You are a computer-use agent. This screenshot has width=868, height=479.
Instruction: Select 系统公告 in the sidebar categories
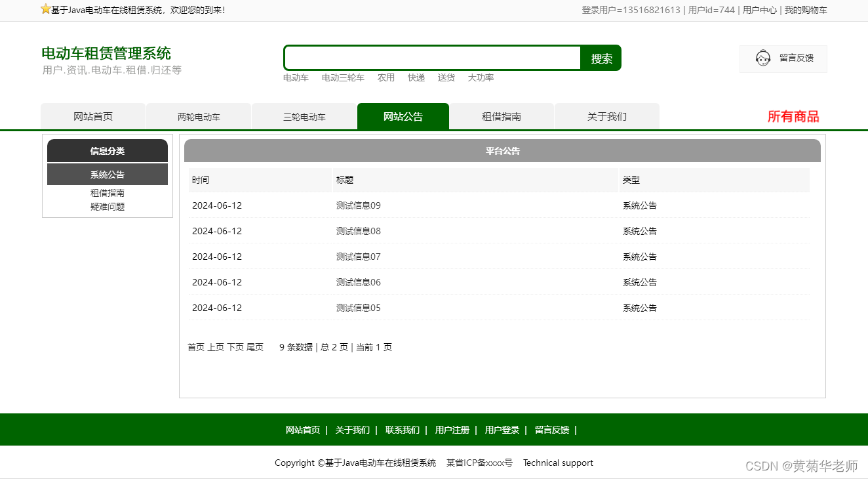(x=108, y=175)
